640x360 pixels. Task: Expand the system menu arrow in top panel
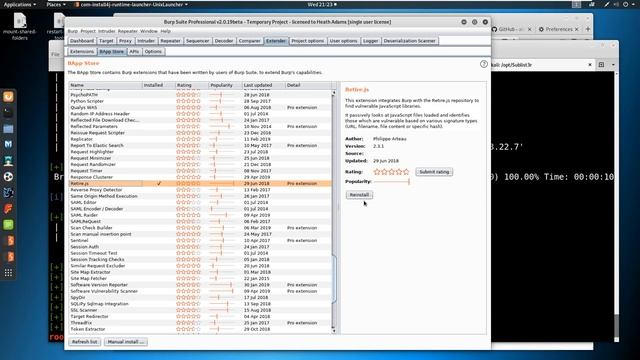coord(633,4)
